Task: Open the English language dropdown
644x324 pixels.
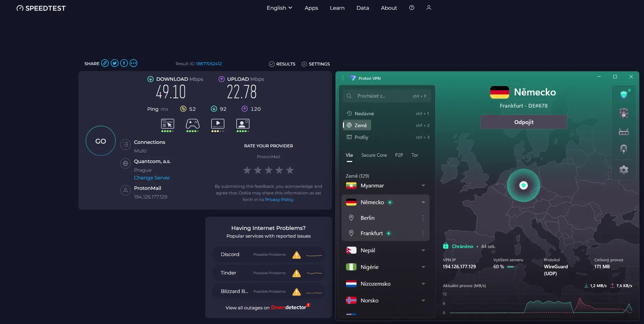Action: [x=279, y=8]
